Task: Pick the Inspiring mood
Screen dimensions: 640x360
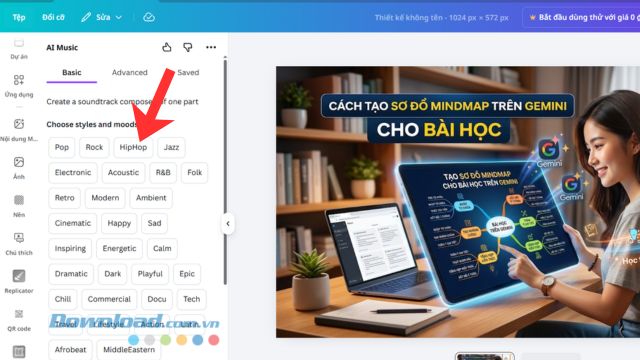Action: tap(70, 249)
